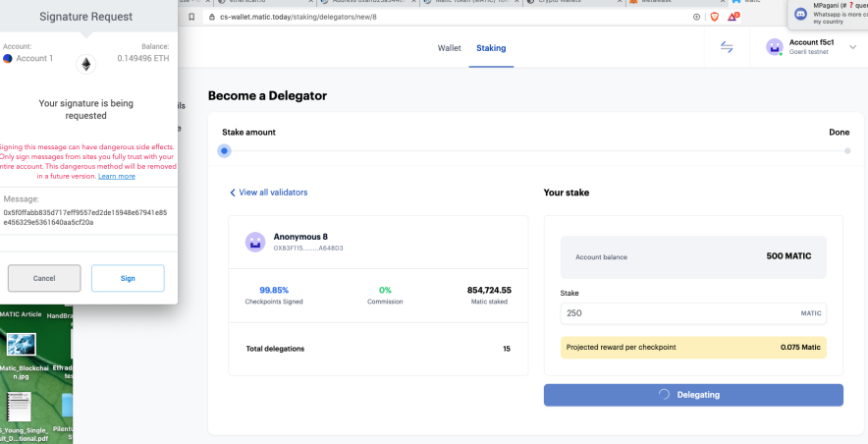Click the Stake input showing 250
Screen dimensions: 868x444
click(x=693, y=313)
